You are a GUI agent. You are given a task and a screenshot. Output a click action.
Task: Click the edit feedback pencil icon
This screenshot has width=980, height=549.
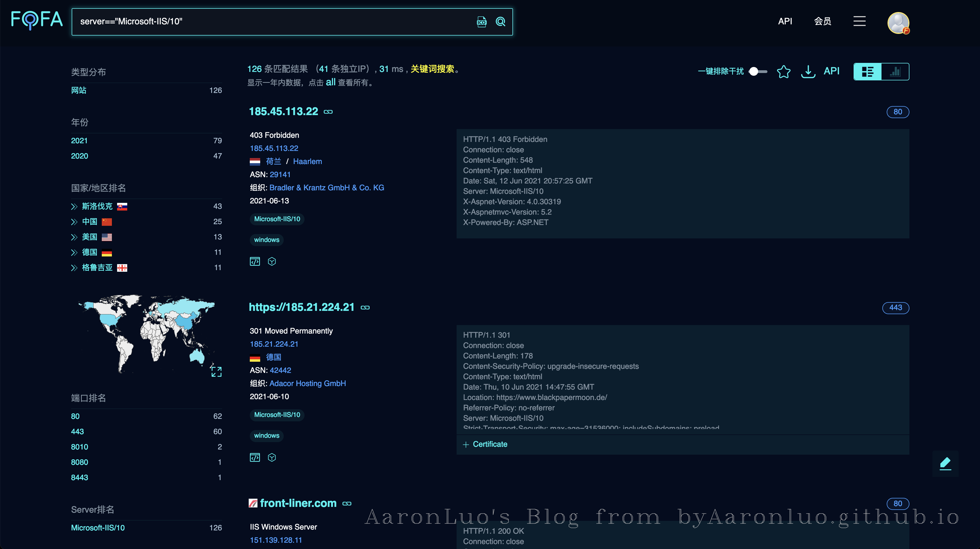point(945,463)
